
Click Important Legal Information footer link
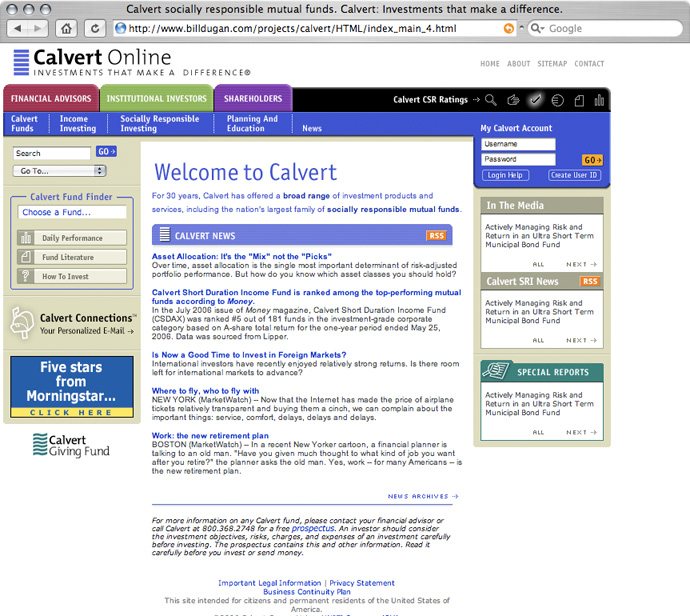[269, 583]
